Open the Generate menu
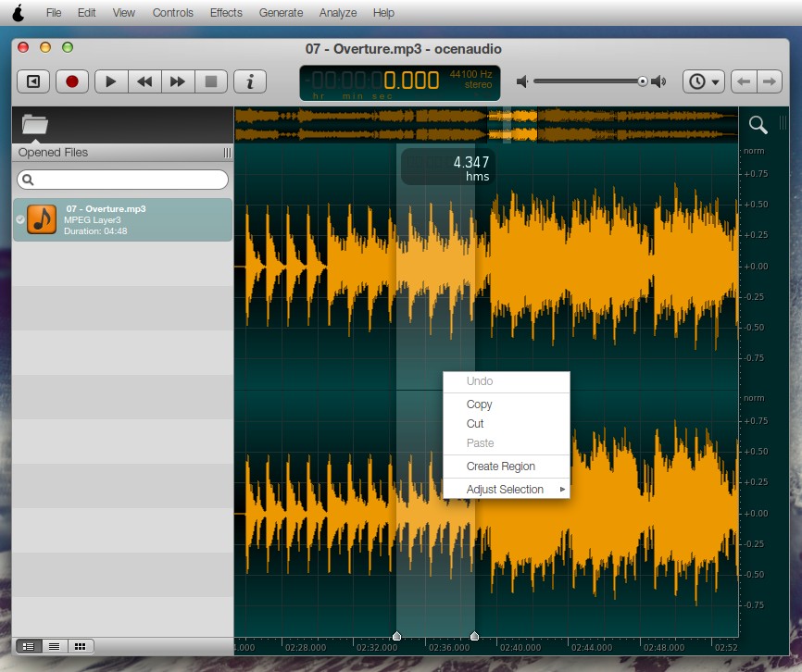This screenshot has width=802, height=672. pyautogui.click(x=281, y=13)
